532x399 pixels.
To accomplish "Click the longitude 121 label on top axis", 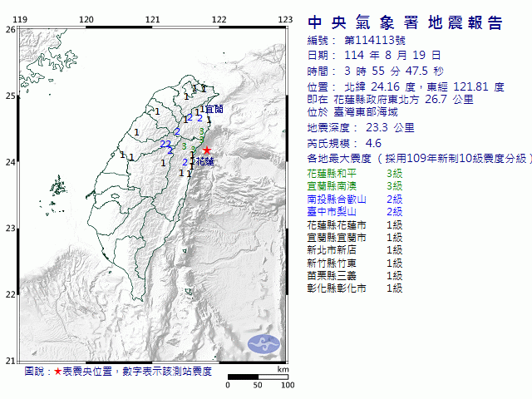I will tap(153, 19).
